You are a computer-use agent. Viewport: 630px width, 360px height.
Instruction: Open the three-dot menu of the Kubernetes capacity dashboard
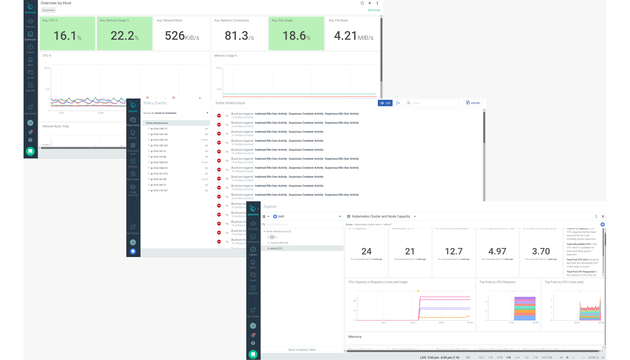[596, 217]
